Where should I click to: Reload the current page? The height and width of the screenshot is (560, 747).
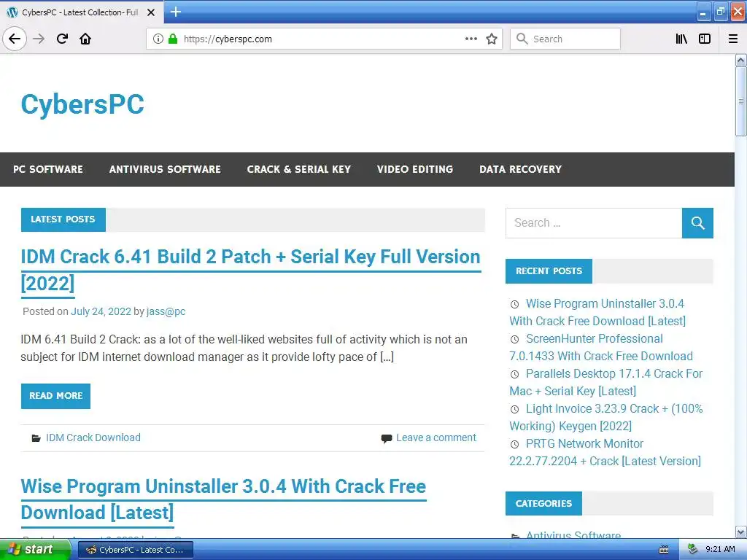point(62,39)
